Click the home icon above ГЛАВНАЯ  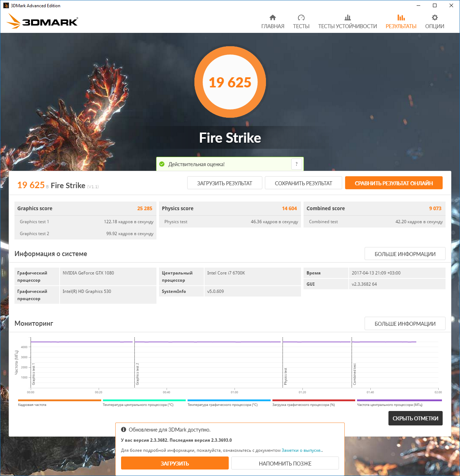(273, 17)
